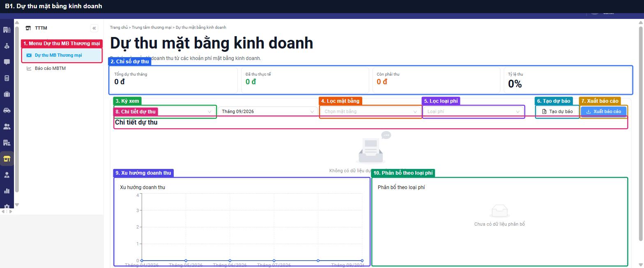Click the main page vertical scrollbar
The height and width of the screenshot is (268, 644).
point(641,134)
